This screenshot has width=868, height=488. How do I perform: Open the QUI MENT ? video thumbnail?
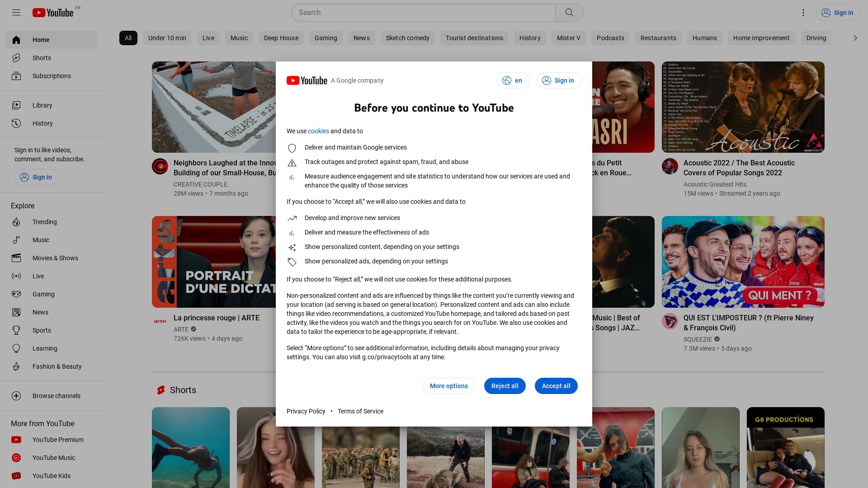tap(743, 262)
